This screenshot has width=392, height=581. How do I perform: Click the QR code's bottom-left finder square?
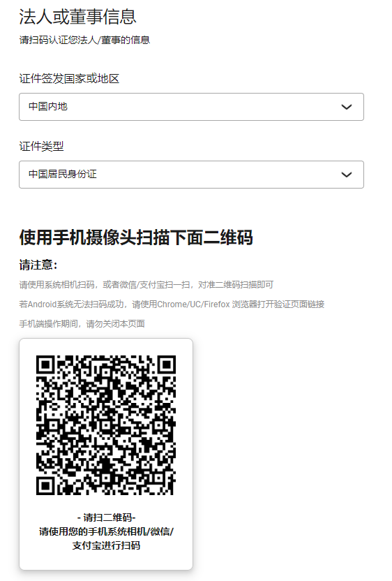pyautogui.click(x=45, y=485)
